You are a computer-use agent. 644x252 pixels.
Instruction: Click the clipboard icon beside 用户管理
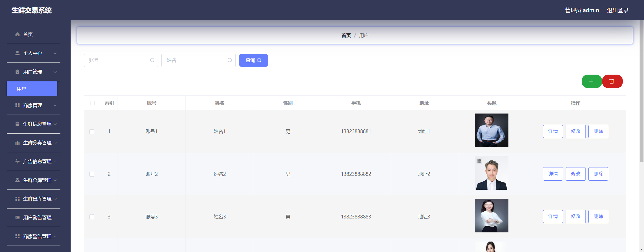tap(17, 72)
